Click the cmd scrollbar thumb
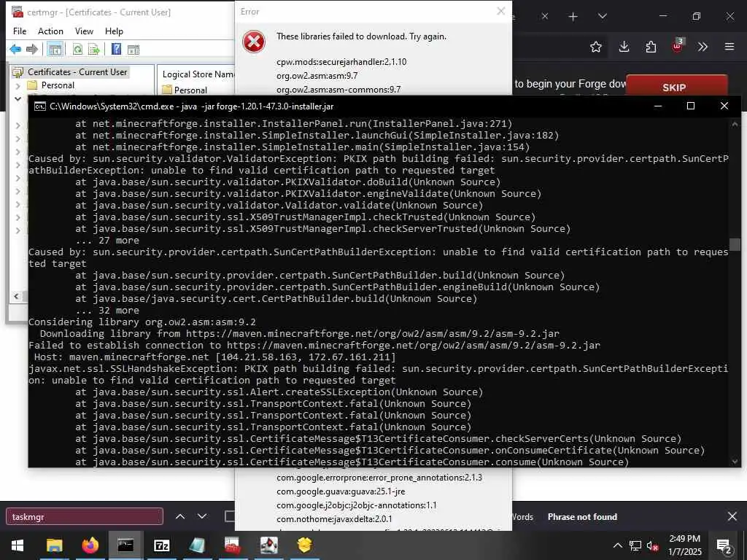The image size is (747, 560). coord(735,244)
